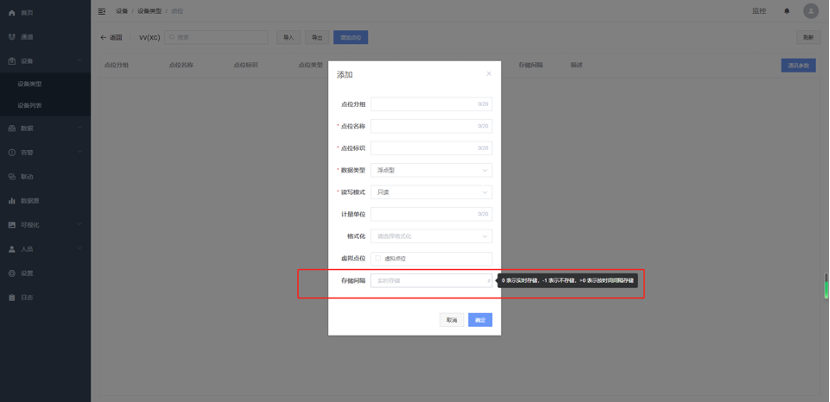830x402 pixels.
Task: Close the 添加 dialog with X
Action: click(489, 74)
